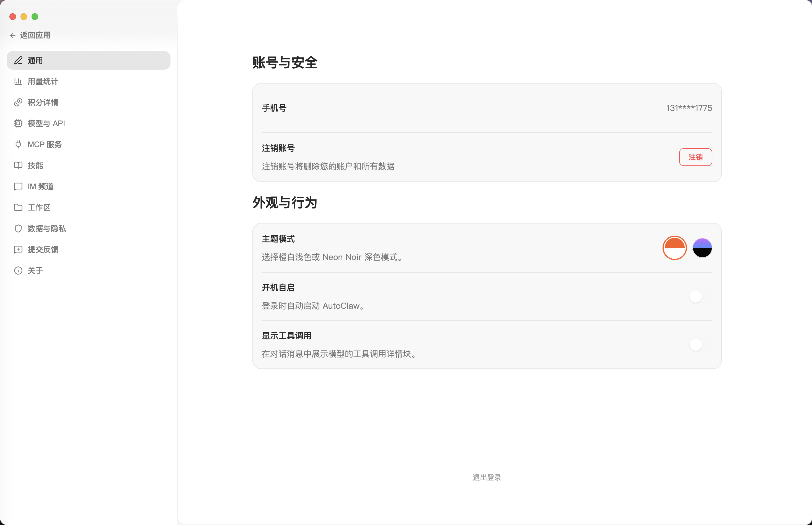Go back with the 返回应用 arrow
Screen dimensions: 812x525
tap(13, 35)
